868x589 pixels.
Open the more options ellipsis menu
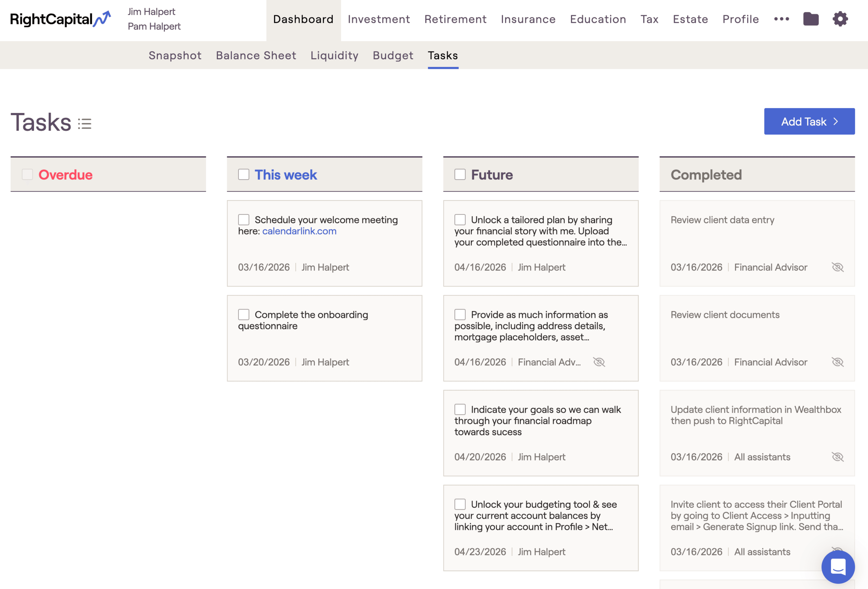click(x=782, y=19)
